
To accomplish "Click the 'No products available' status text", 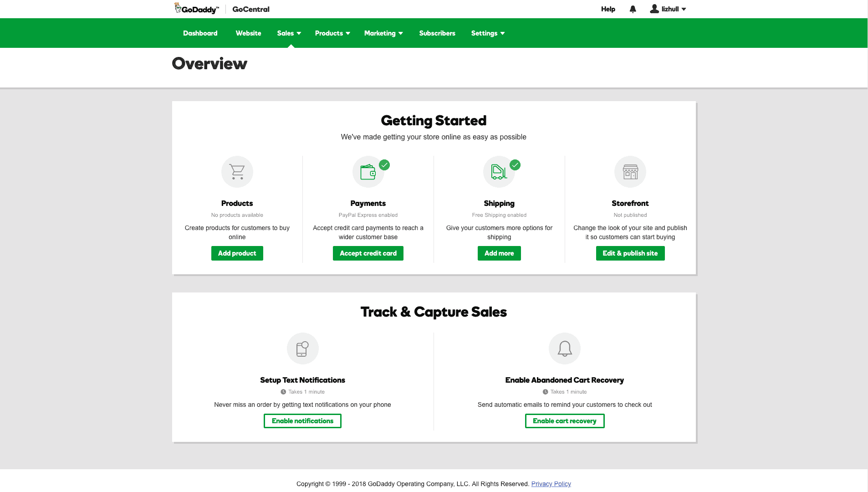I will (x=237, y=215).
